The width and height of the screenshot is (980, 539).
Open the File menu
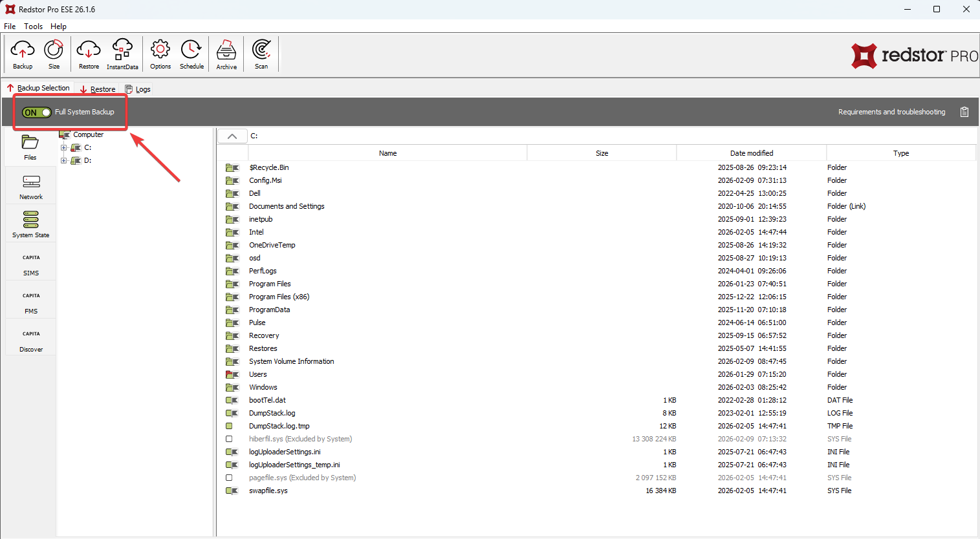[x=10, y=26]
